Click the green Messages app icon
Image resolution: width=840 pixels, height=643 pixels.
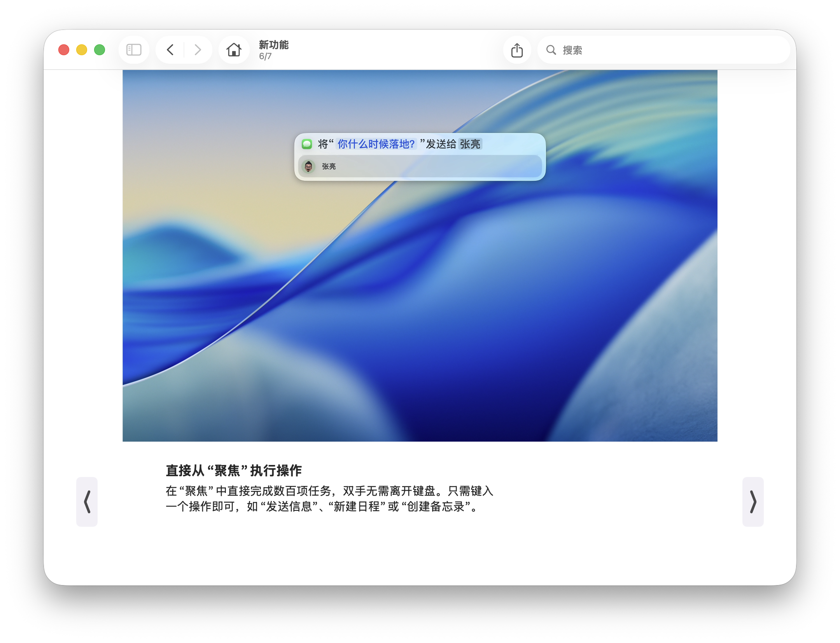coord(307,144)
